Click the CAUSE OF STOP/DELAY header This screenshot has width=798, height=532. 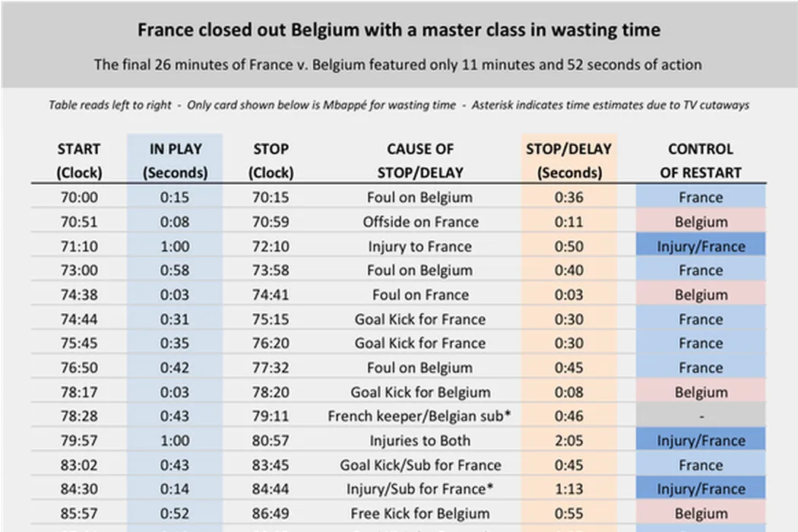pyautogui.click(x=420, y=160)
